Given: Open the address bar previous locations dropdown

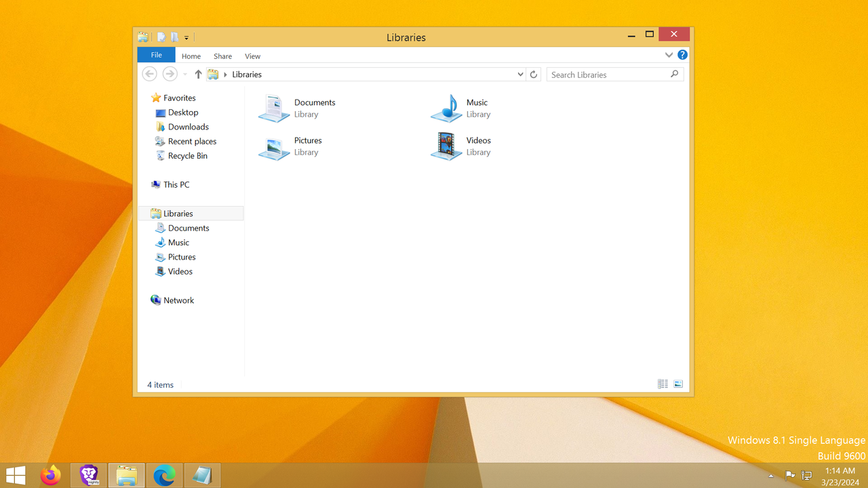Looking at the screenshot, I should pos(520,75).
